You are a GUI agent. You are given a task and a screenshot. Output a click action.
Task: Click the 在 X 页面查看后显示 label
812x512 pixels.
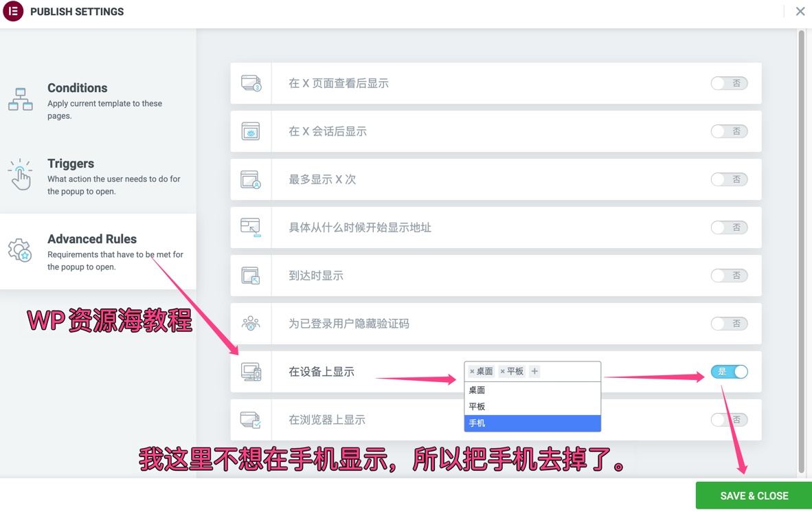(x=339, y=83)
